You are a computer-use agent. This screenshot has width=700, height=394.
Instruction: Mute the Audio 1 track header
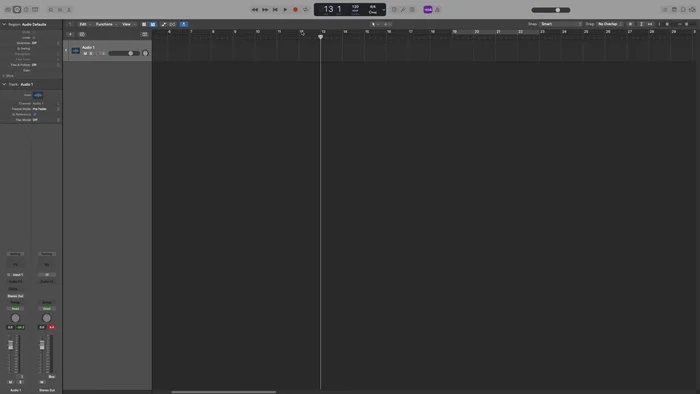pos(85,54)
